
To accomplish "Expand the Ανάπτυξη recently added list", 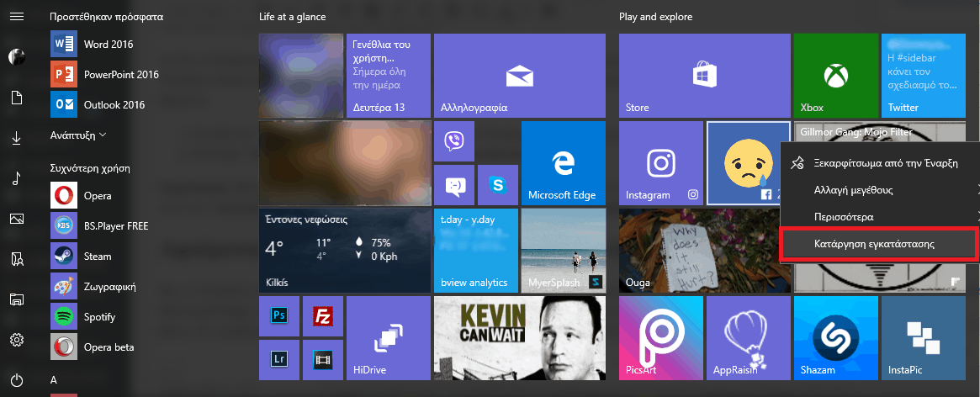I will pyautogui.click(x=78, y=135).
